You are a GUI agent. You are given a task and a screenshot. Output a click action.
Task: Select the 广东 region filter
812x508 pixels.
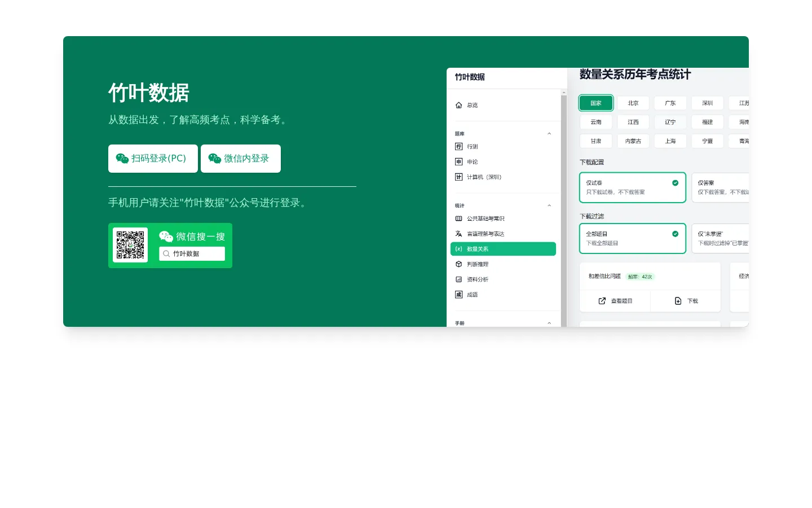coord(670,103)
